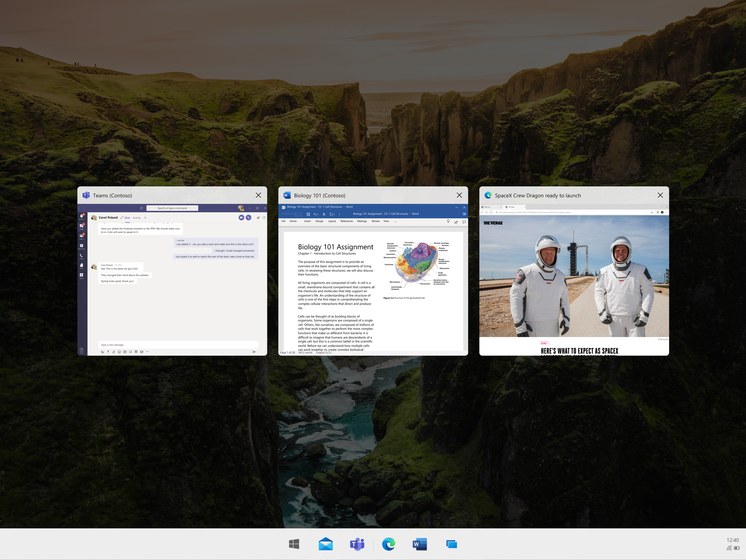Image resolution: width=746 pixels, height=560 pixels.
Task: Open the Comments icon in Word ribbon
Action: click(x=464, y=221)
